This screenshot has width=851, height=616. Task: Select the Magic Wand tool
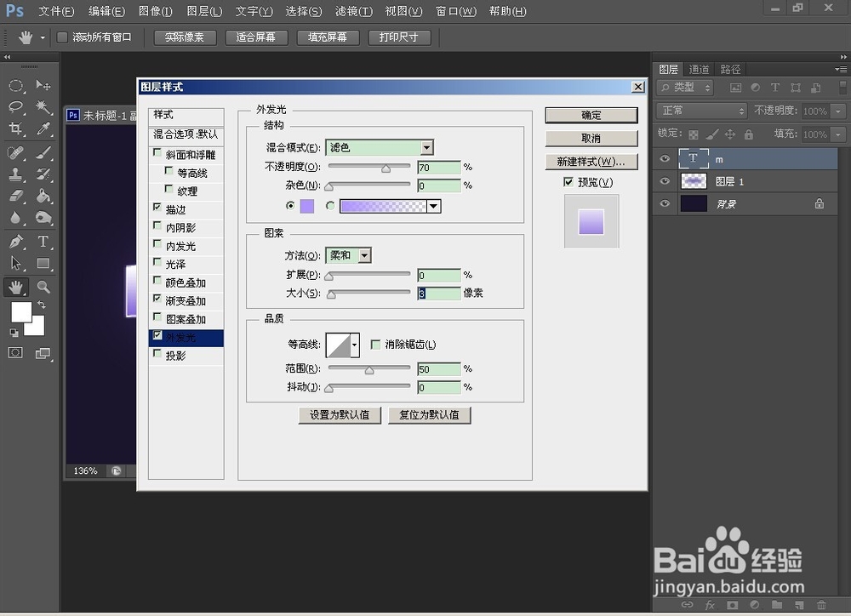click(x=43, y=107)
